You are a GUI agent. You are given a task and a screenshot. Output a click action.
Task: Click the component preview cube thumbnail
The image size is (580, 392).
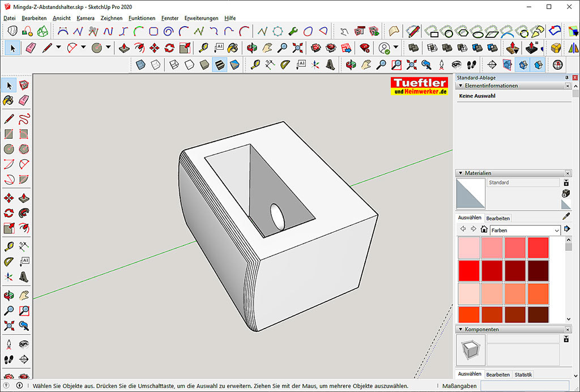pos(471,350)
